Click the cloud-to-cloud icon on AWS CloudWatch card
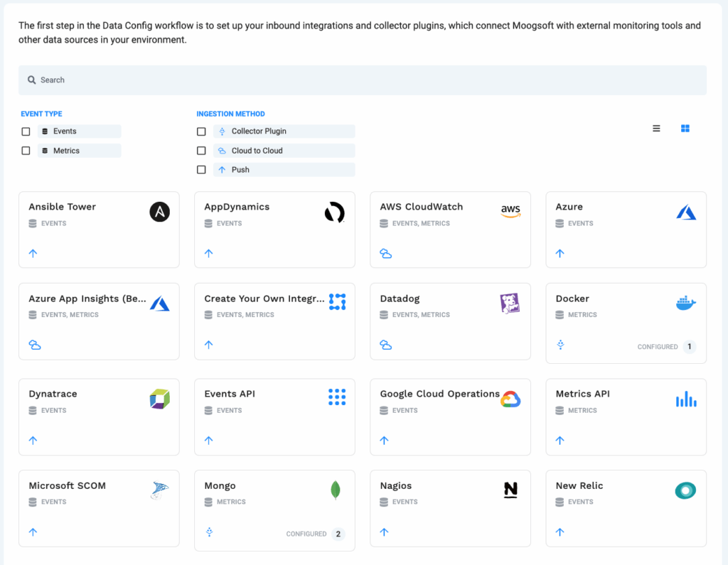 pyautogui.click(x=385, y=254)
